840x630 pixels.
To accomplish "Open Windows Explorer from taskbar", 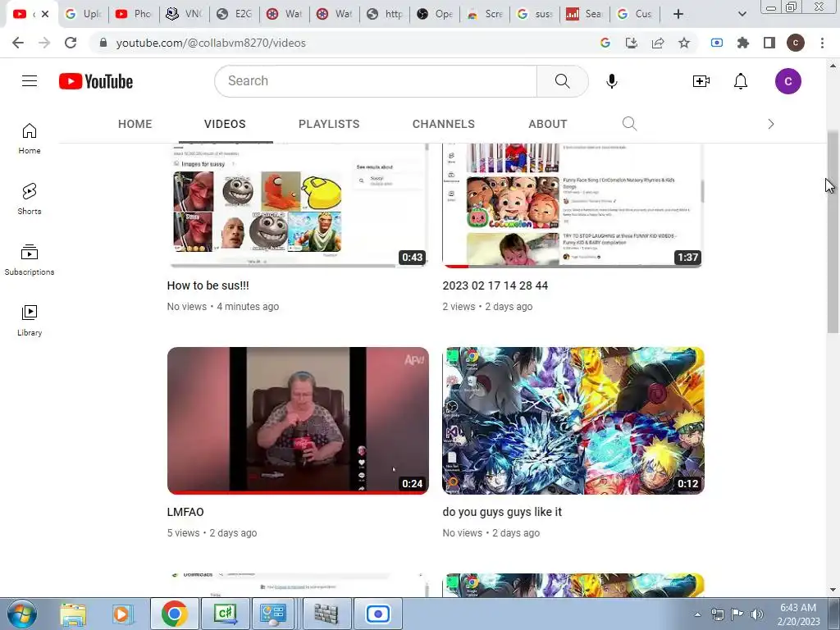I will pyautogui.click(x=73, y=614).
